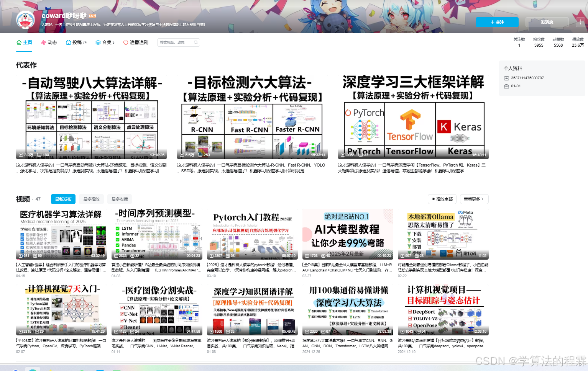Open the 计算机视觉7天入门 video thumbnail
This screenshot has height=371, width=588.
(61, 310)
